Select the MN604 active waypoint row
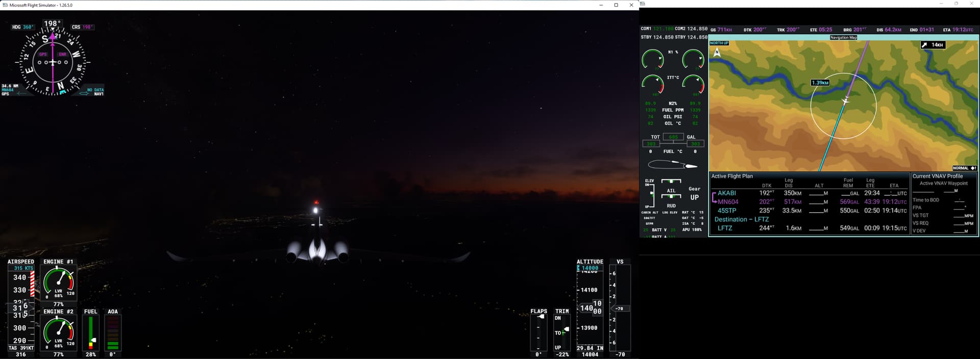This screenshot has width=980, height=359. click(x=728, y=202)
